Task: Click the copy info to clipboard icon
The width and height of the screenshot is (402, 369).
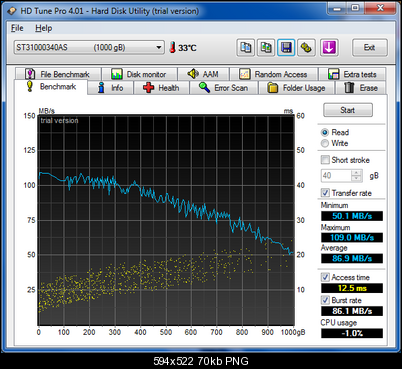Action: tap(246, 48)
